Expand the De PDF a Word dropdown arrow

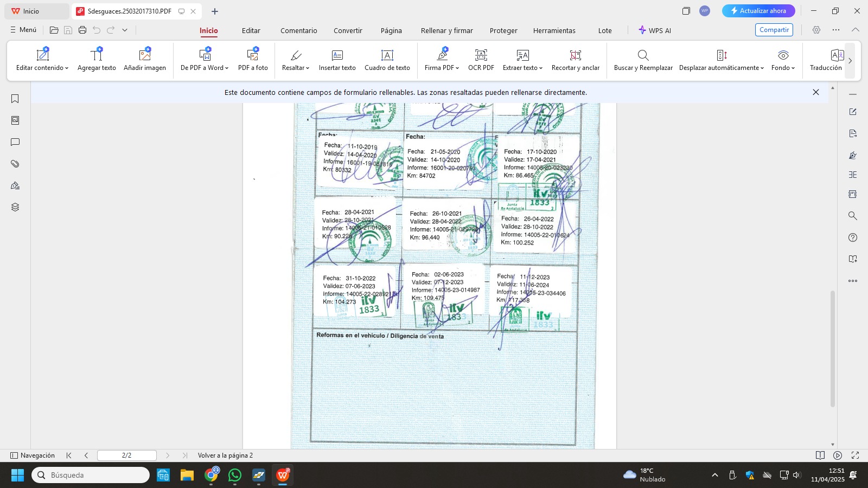[x=227, y=68]
